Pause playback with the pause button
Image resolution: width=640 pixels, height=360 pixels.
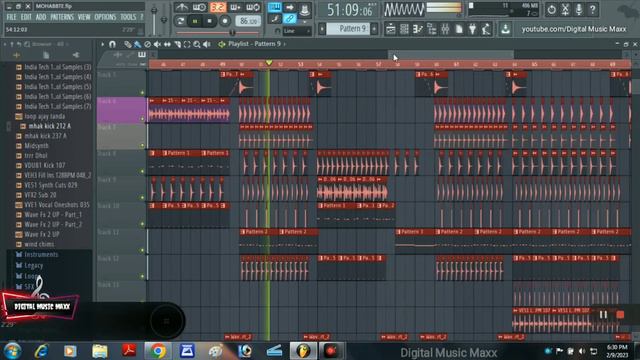(195, 21)
